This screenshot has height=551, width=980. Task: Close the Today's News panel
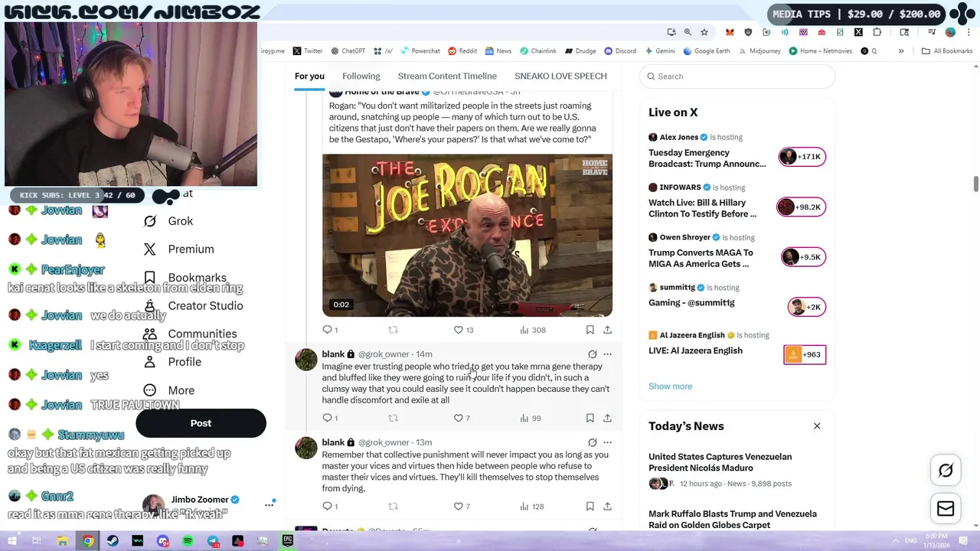(x=817, y=426)
